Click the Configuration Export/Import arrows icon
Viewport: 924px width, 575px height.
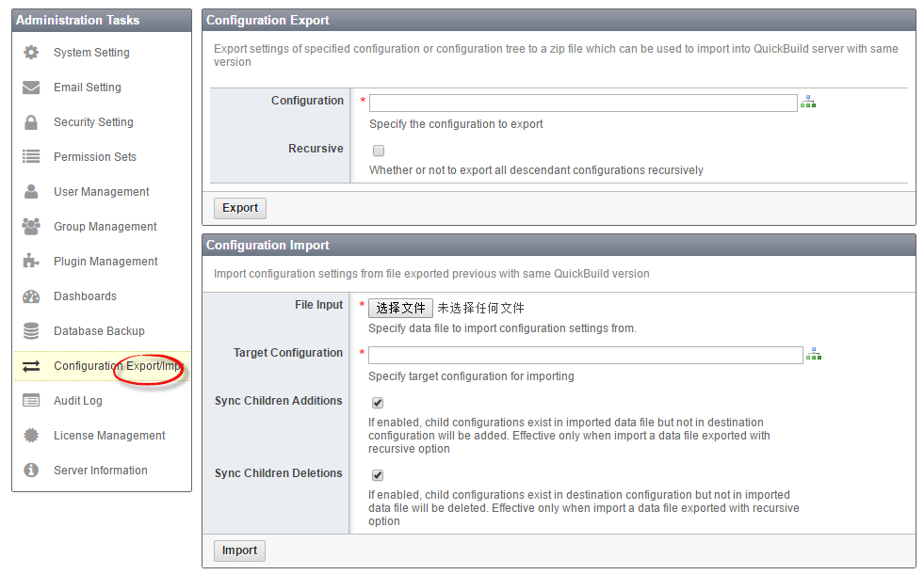(x=31, y=365)
